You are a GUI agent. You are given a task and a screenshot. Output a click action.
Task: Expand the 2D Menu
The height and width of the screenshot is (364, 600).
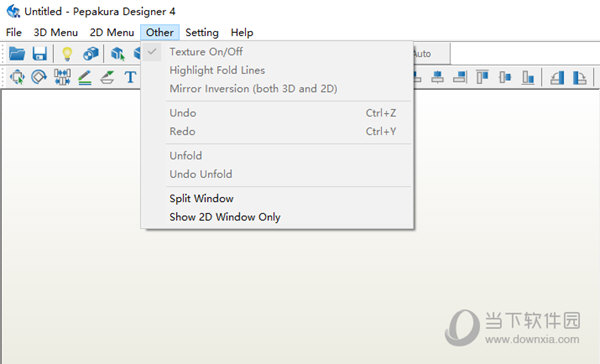coord(112,33)
